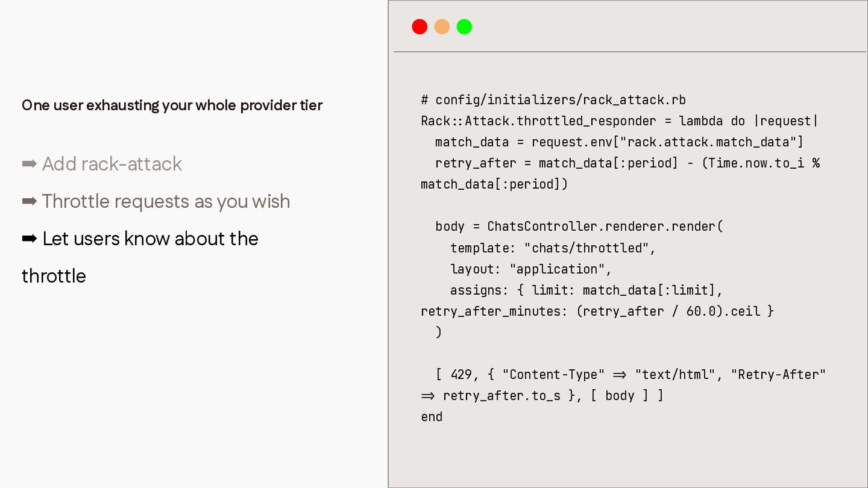
Task: Click the rack_attack.rb file path comment
Action: coord(553,100)
